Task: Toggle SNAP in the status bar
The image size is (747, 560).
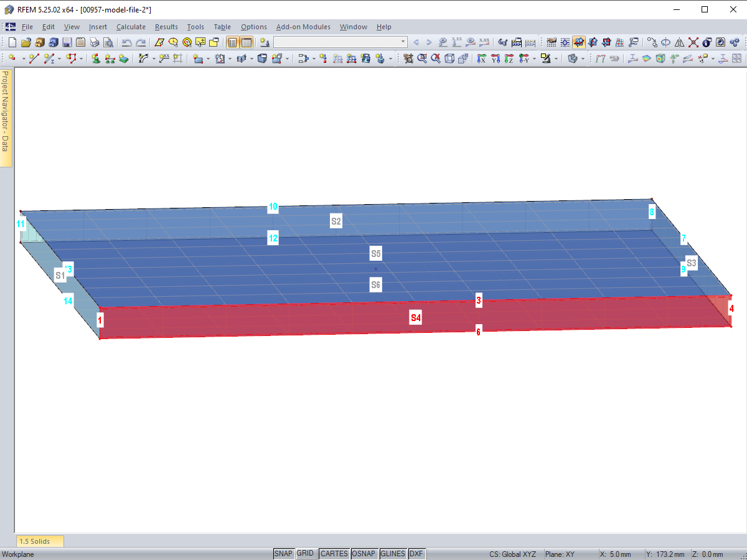Action: (283, 553)
